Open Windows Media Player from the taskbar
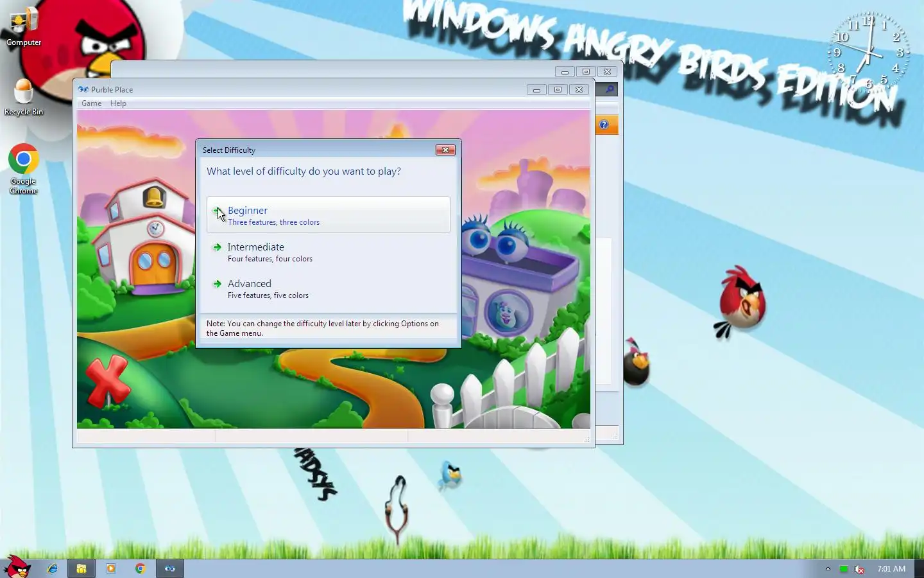 (x=111, y=568)
